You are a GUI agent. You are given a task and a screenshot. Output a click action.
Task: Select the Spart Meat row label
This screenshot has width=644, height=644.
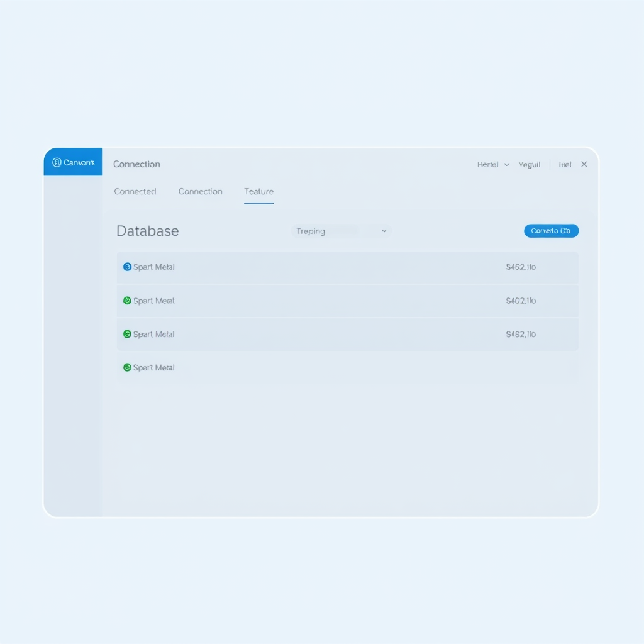pos(154,301)
